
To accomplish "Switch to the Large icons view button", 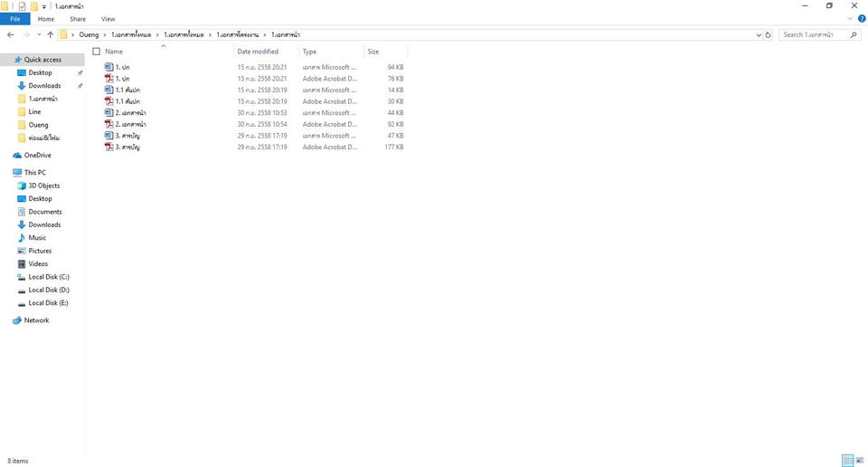I will (x=860, y=461).
